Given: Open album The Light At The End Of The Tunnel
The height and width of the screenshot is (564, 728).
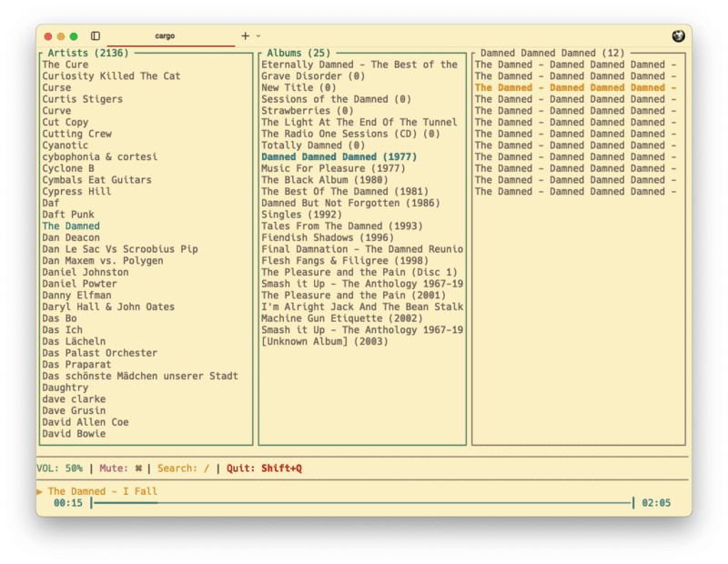Looking at the screenshot, I should click(x=359, y=122).
